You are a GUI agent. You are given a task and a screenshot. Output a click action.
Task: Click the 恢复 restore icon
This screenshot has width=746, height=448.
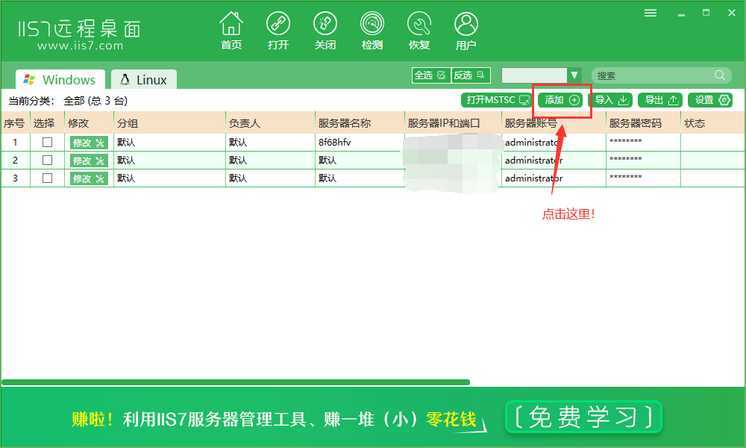pos(419,30)
